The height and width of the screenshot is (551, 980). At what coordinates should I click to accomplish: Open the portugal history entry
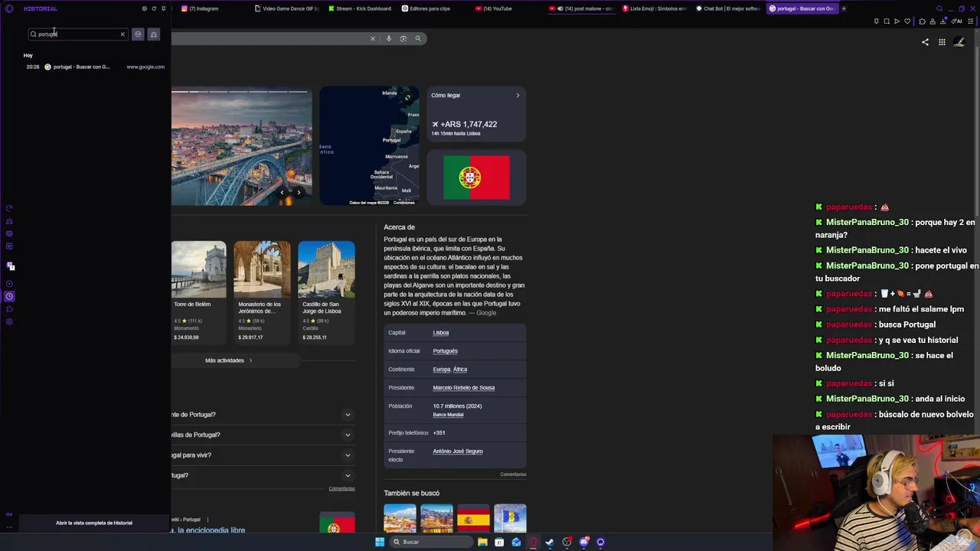pyautogui.click(x=95, y=67)
